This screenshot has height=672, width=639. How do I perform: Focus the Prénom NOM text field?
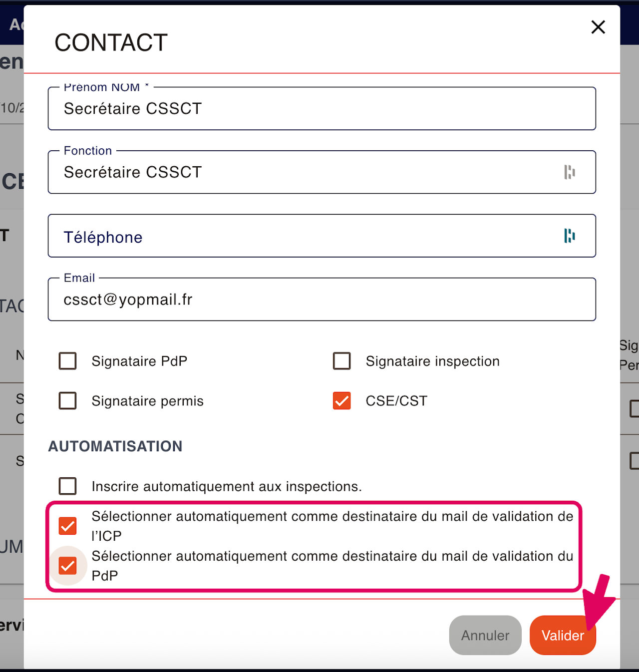pyautogui.click(x=319, y=109)
